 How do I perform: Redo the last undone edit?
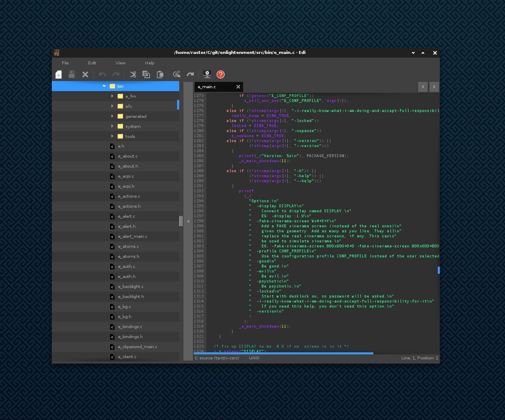[116, 74]
